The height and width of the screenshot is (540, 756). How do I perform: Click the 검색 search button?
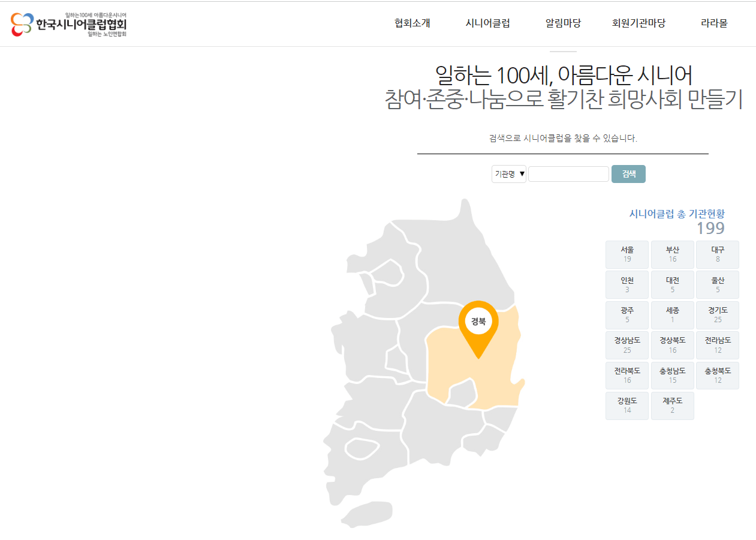[628, 174]
